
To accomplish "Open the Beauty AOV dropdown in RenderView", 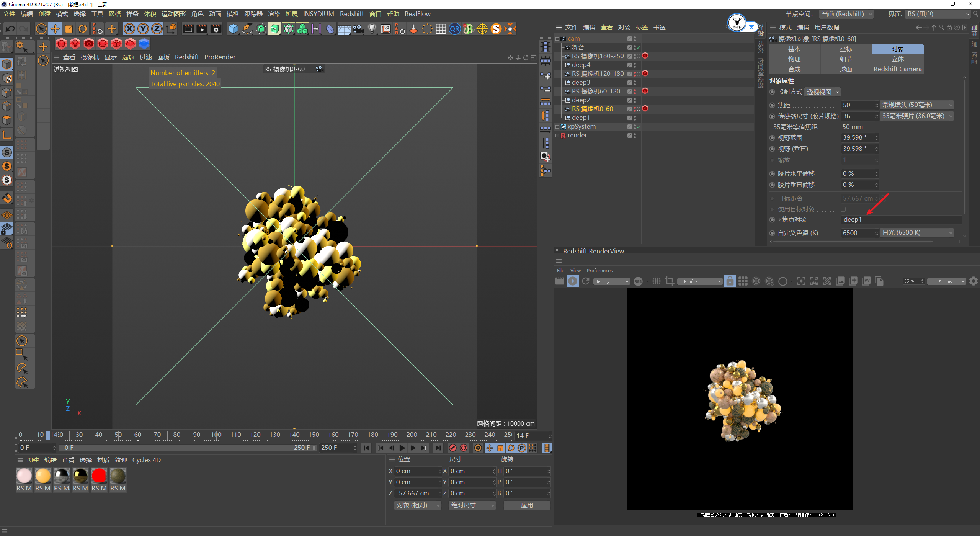I will point(612,281).
